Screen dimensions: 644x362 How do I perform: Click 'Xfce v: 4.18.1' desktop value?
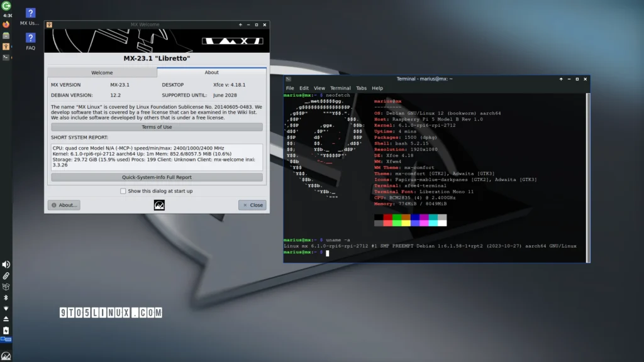229,85
